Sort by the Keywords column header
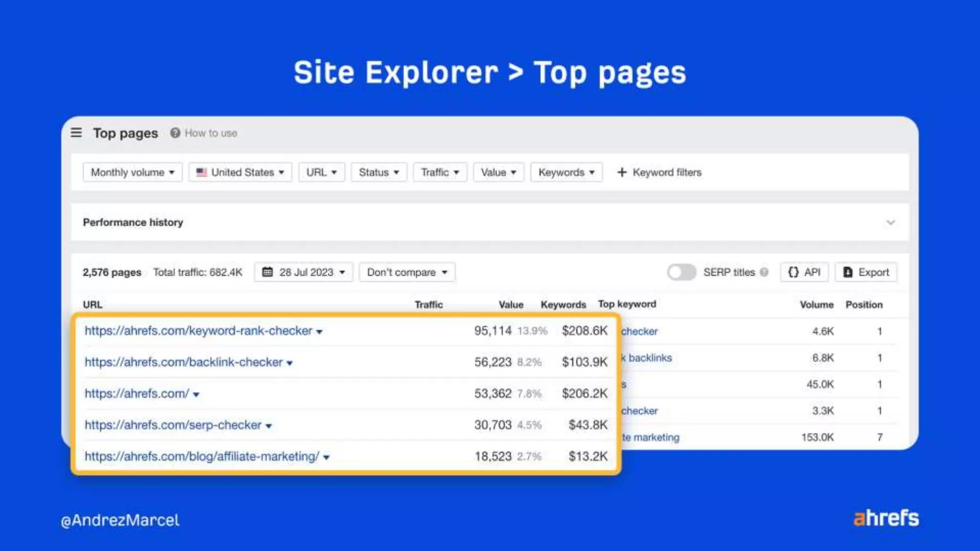Image resolution: width=980 pixels, height=551 pixels. pyautogui.click(x=563, y=305)
